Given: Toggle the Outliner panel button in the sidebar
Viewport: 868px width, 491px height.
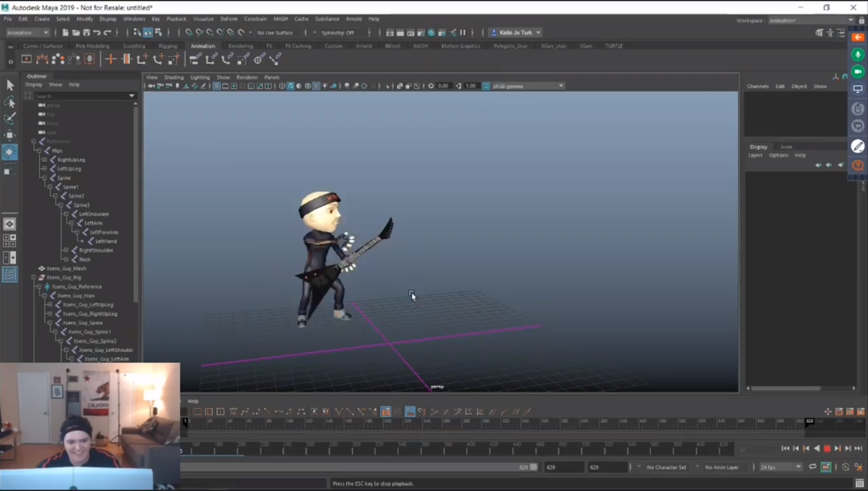Looking at the screenshot, I should click(10, 274).
